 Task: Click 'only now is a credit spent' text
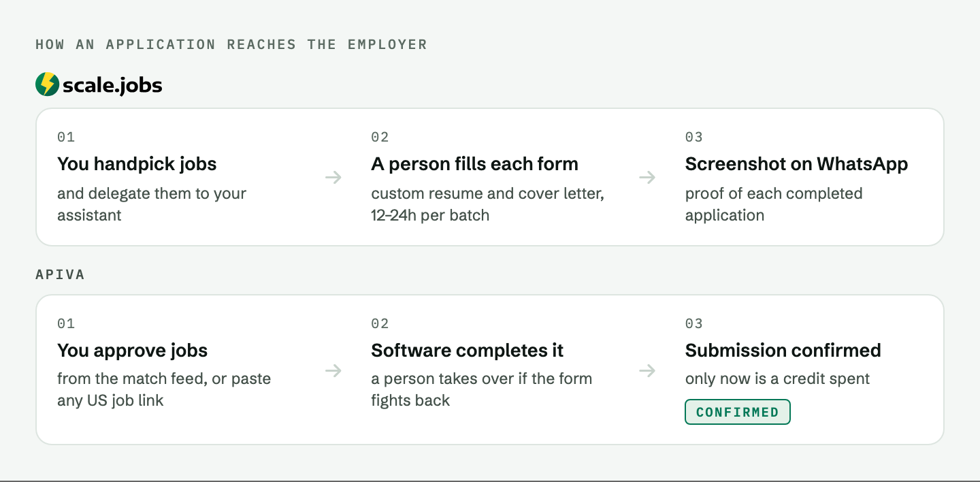pos(778,379)
